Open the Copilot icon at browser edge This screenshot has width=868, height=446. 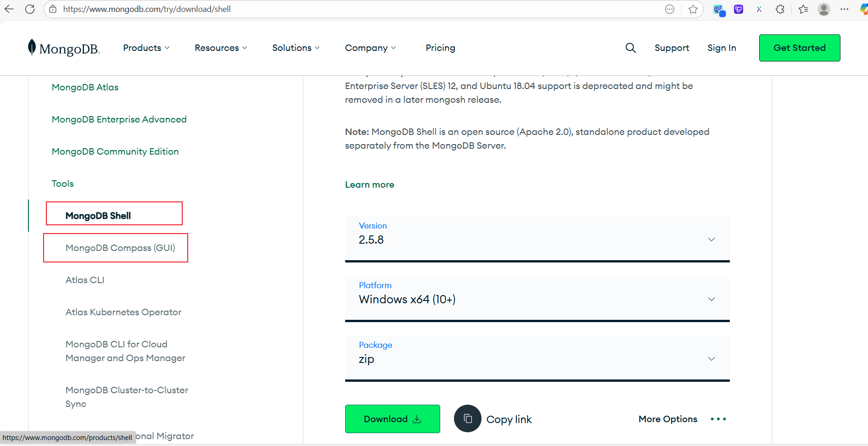[864, 9]
